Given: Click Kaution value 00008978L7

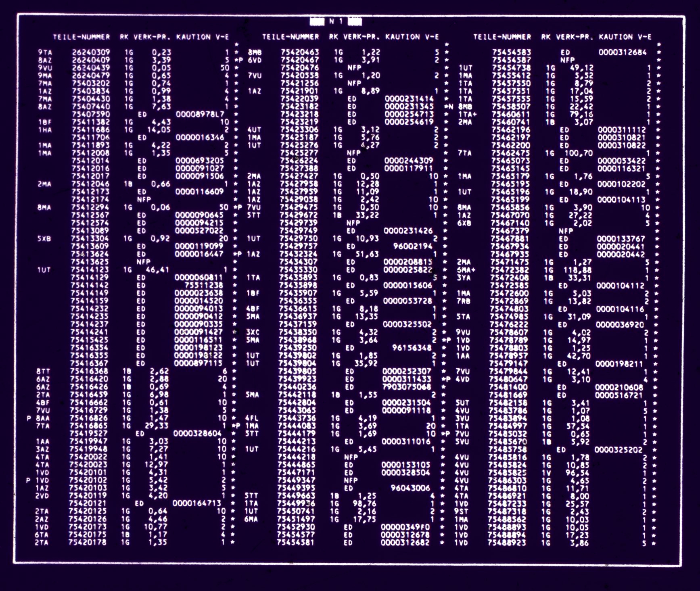Looking at the screenshot, I should click(x=200, y=114).
